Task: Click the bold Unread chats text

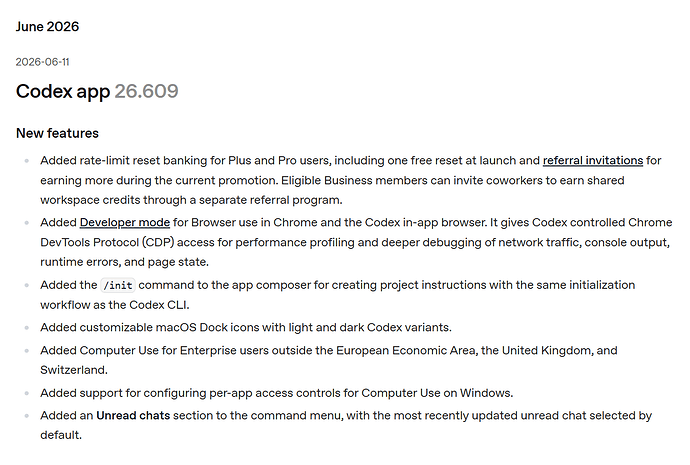Action: tap(133, 416)
